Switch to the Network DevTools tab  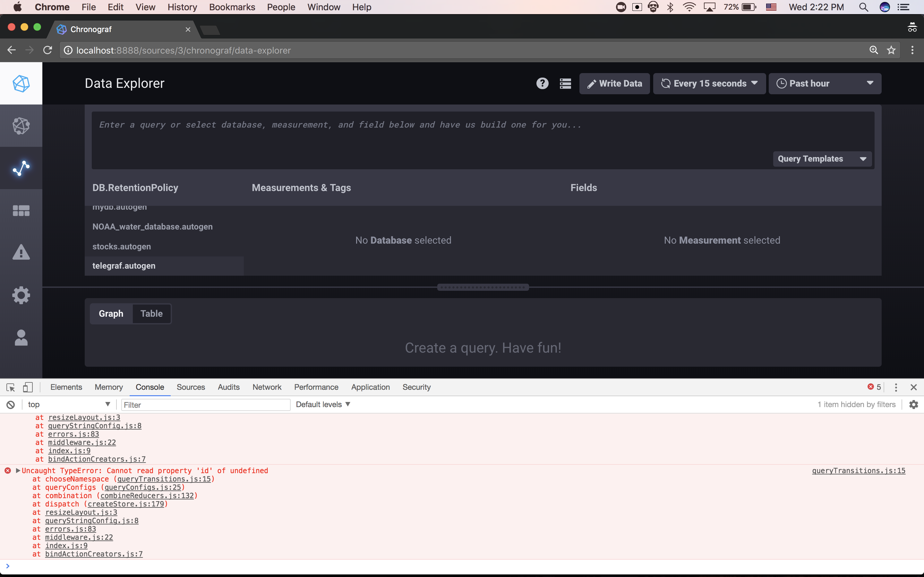coord(267,387)
